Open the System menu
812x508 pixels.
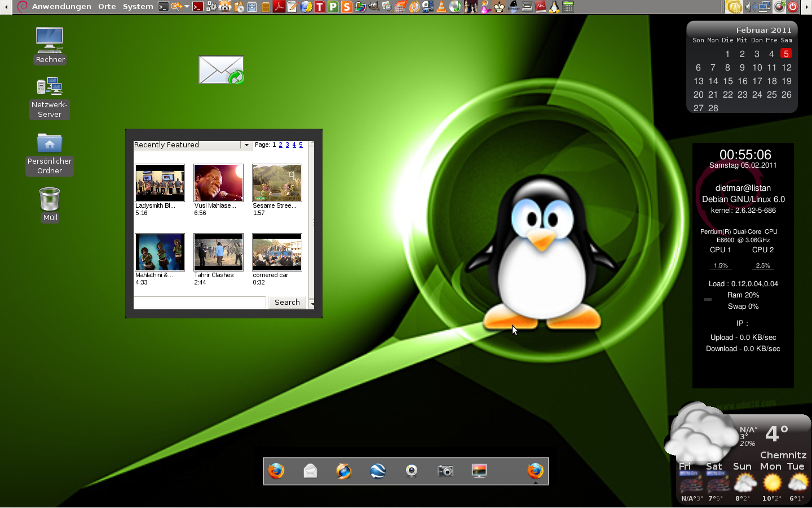click(138, 7)
